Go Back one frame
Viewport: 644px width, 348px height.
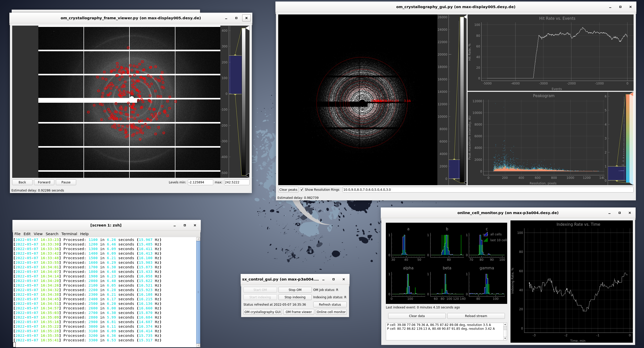22,182
